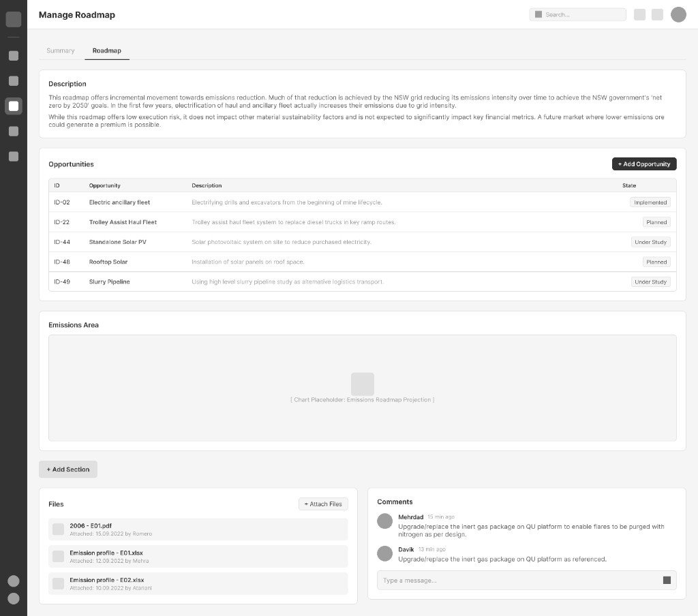698x616 pixels.
Task: Click the Add Opportunity button
Action: (644, 164)
